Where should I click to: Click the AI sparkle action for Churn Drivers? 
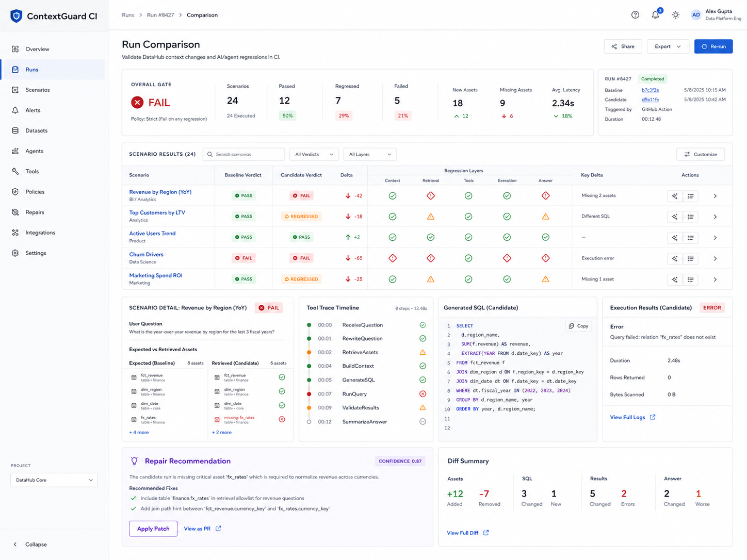click(x=674, y=258)
